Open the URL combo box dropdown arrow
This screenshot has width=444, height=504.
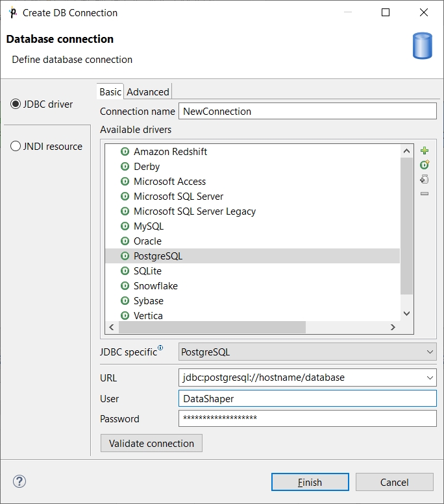coord(430,377)
